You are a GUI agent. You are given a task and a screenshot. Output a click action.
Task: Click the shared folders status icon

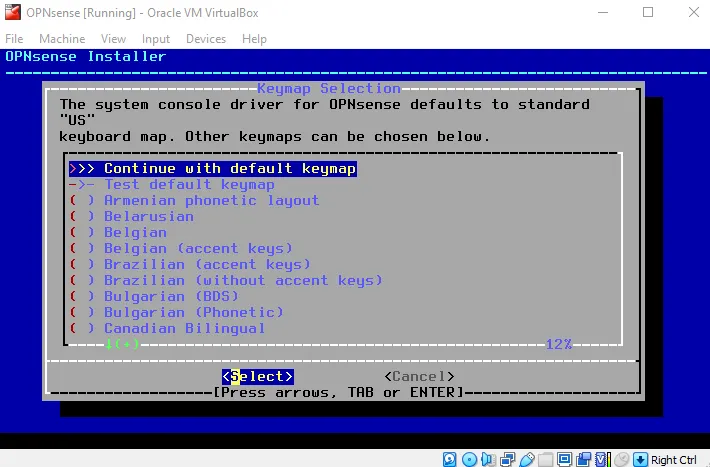pos(545,460)
